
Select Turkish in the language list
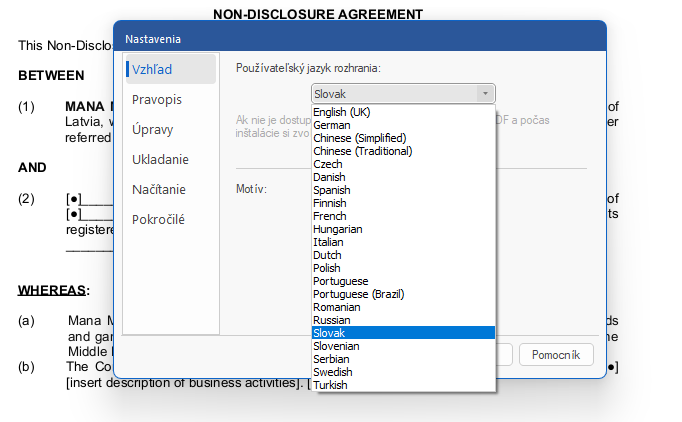(403, 385)
